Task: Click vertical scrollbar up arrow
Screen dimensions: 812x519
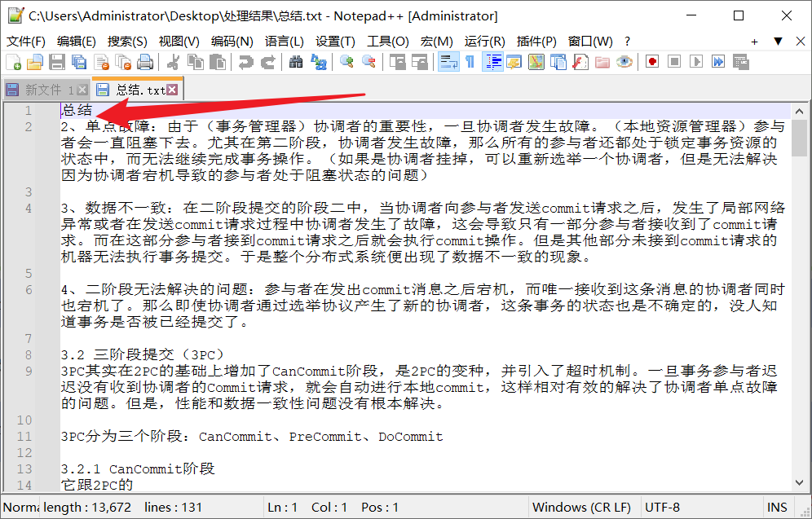Action: pos(799,111)
